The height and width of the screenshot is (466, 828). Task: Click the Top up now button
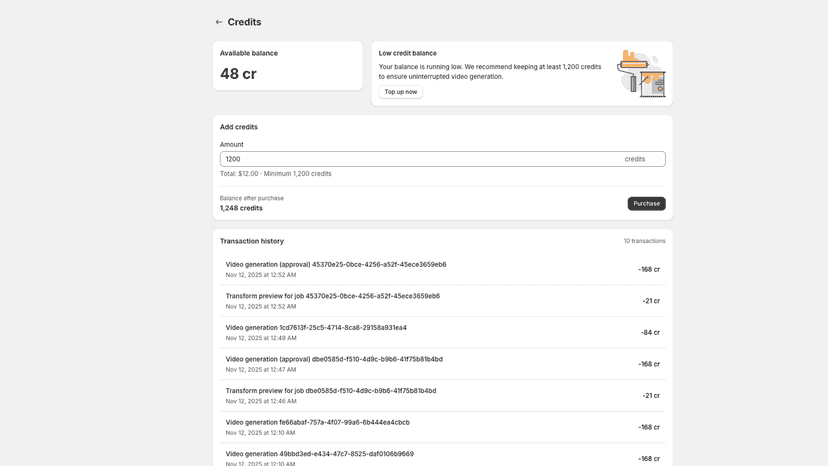pyautogui.click(x=400, y=92)
